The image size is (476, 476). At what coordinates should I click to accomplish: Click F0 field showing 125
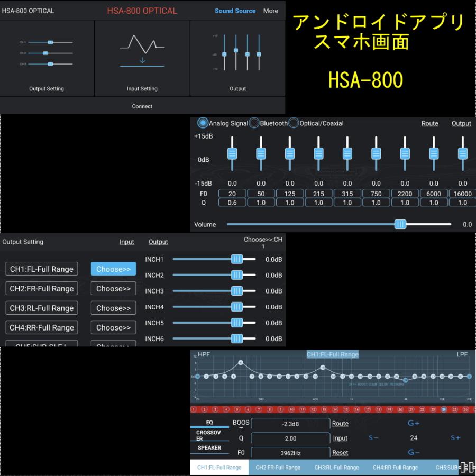click(x=290, y=194)
